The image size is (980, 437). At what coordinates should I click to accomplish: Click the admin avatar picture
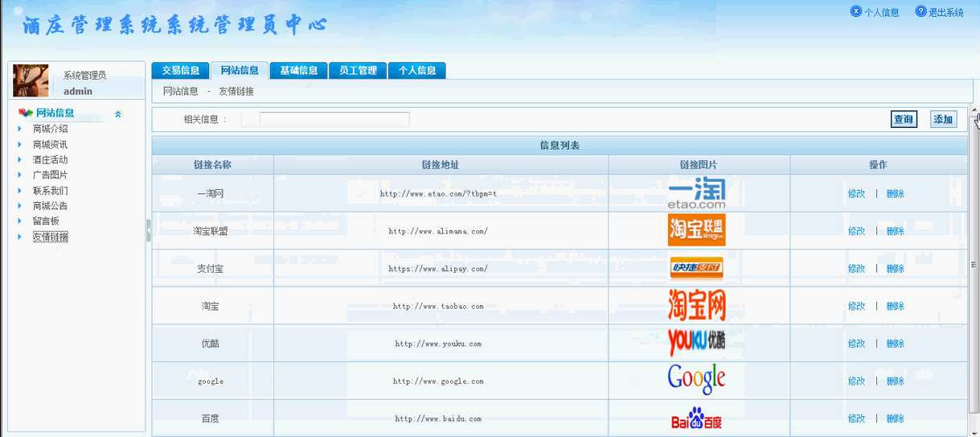pos(31,80)
